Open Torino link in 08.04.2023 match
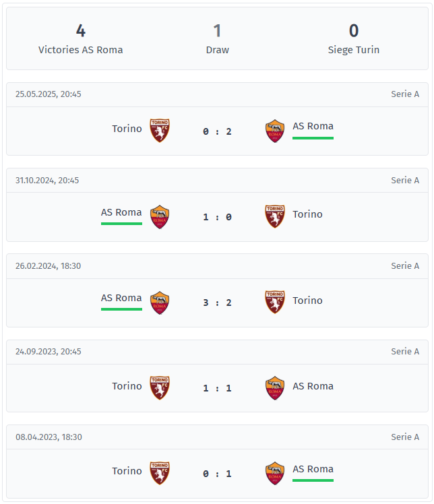Viewport: 434px width, 504px height. 127,471
